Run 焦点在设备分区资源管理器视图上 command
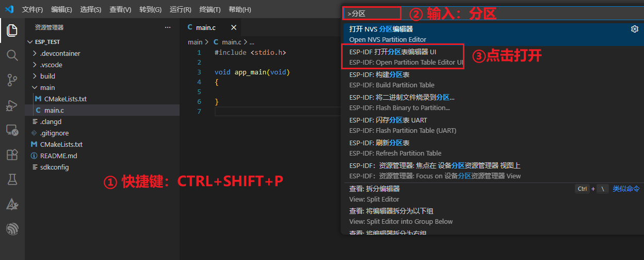The image size is (644, 260). point(493,171)
